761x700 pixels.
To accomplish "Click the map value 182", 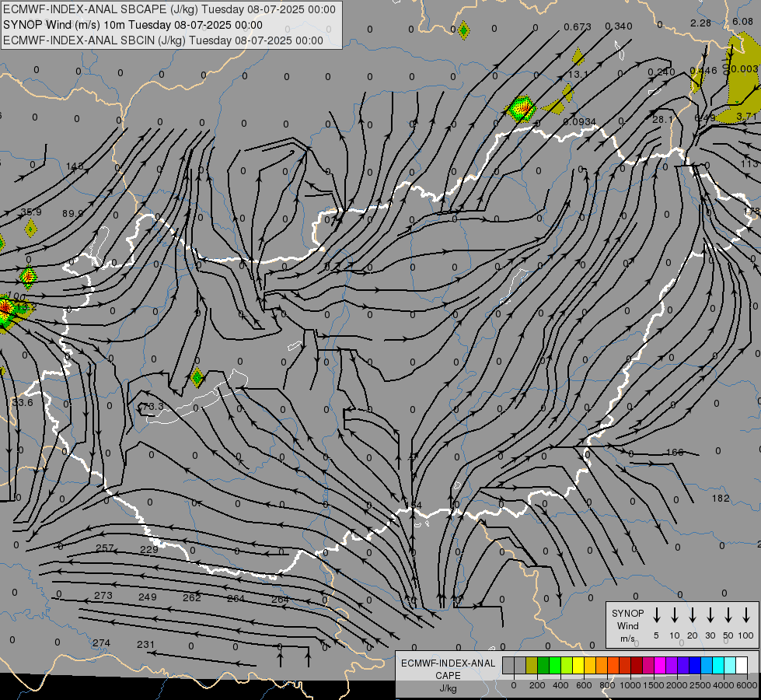I will 721,499.
